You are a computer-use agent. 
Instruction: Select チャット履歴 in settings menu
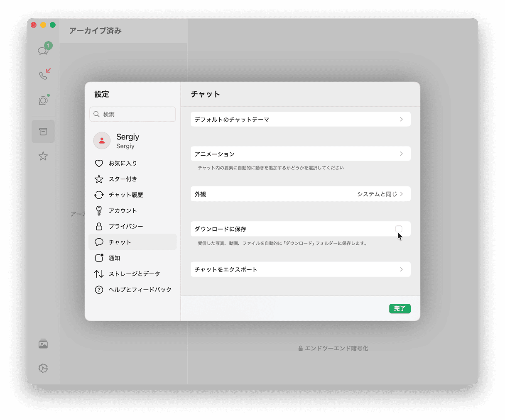[132, 195]
